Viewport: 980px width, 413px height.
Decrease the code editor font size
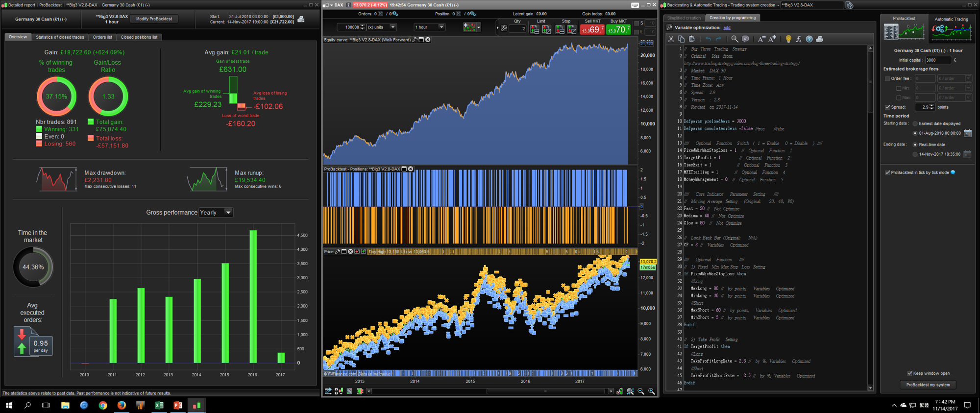[761, 39]
